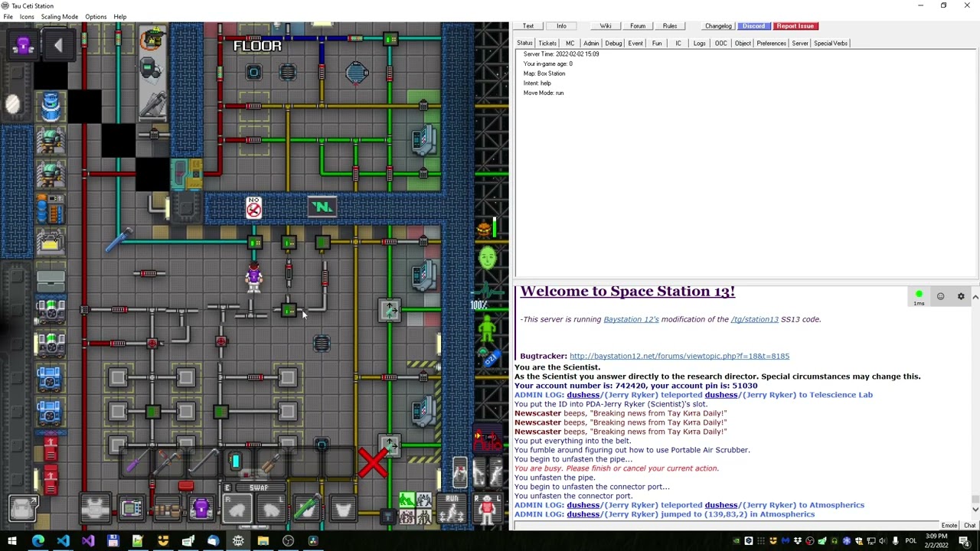Open the Windows Start menu
980x551 pixels.
(x=12, y=541)
